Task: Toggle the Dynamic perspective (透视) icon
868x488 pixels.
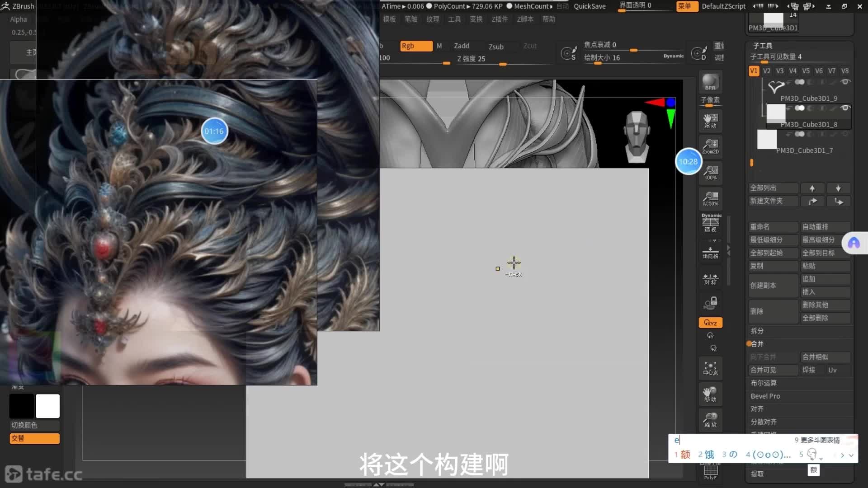Action: (710, 223)
